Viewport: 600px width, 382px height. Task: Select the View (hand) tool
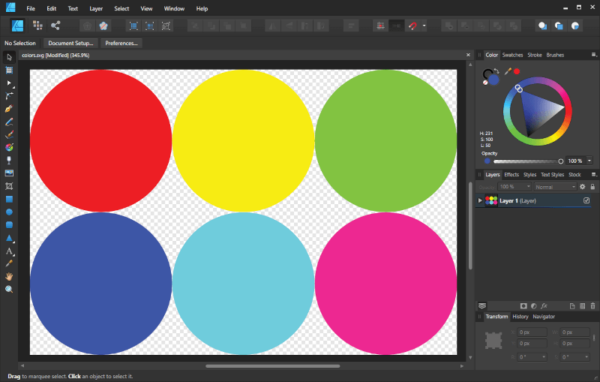9,276
